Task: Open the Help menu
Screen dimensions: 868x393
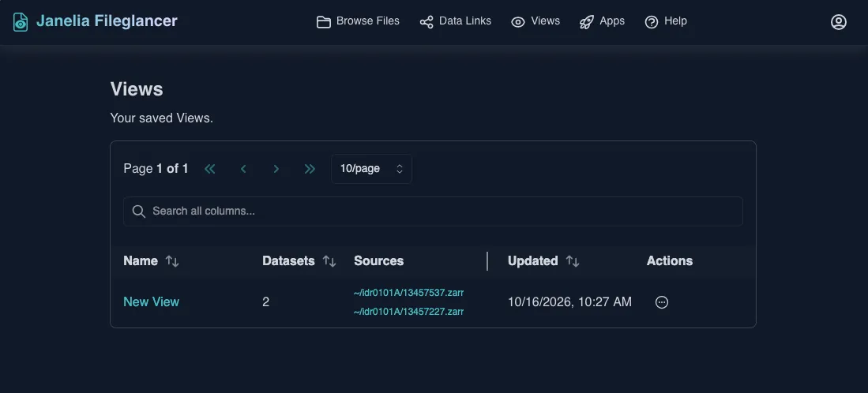Action: [665, 21]
